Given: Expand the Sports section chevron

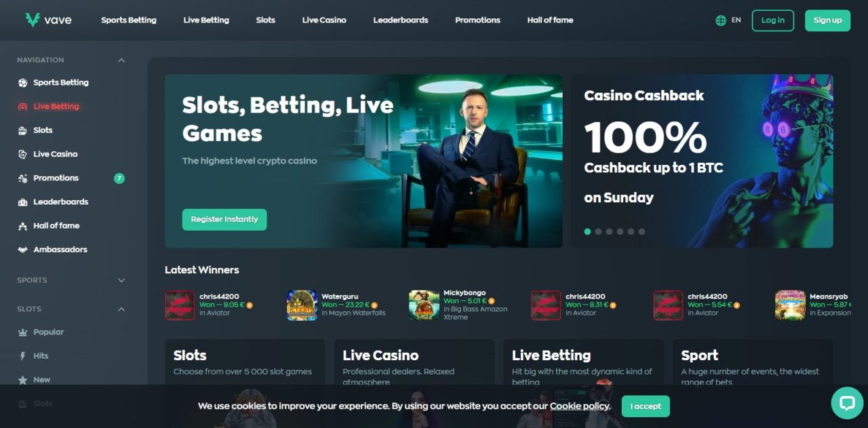Looking at the screenshot, I should point(121,280).
